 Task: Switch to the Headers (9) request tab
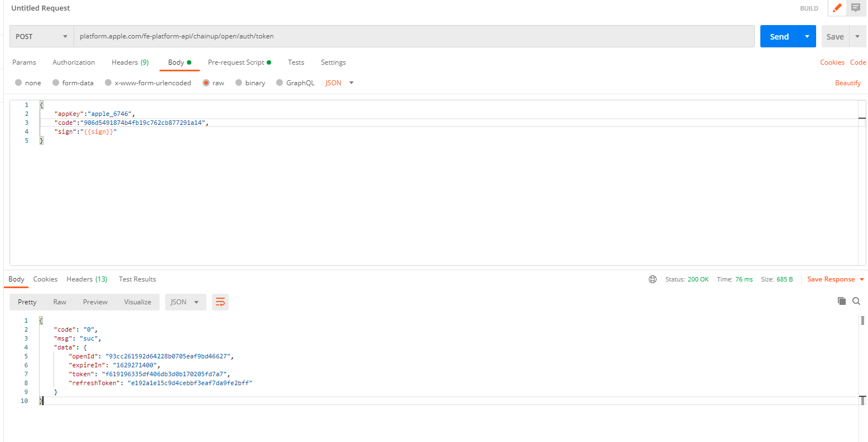pyautogui.click(x=130, y=62)
